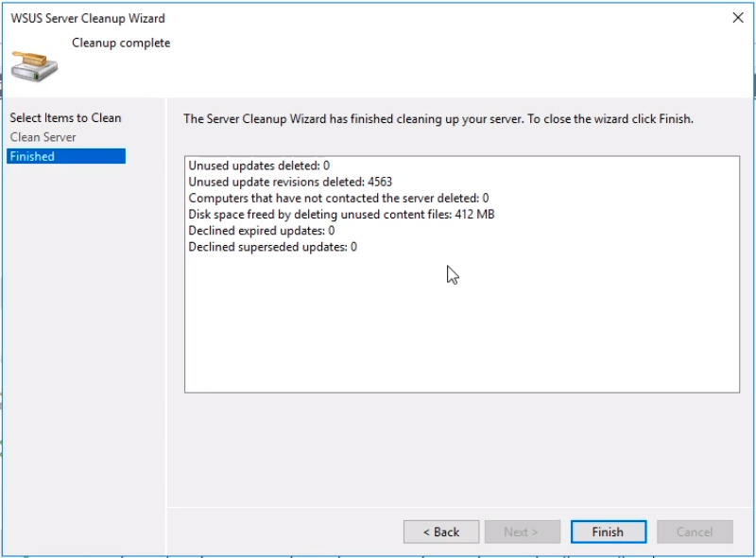This screenshot has width=756, height=558.
Task: Click the 'Declined superseded updates: 0' line
Action: [x=272, y=246]
